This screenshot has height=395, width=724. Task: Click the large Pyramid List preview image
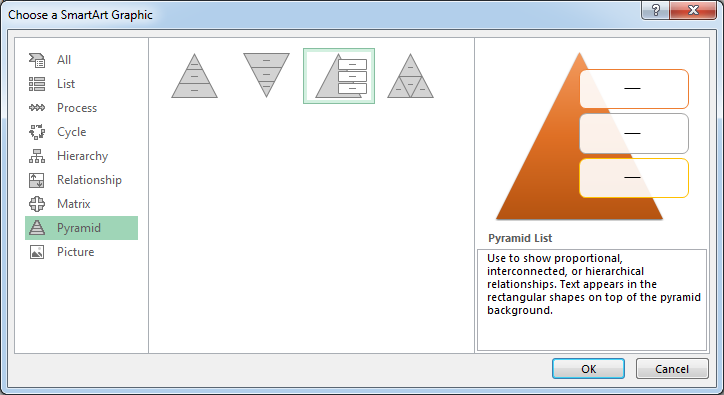592,136
